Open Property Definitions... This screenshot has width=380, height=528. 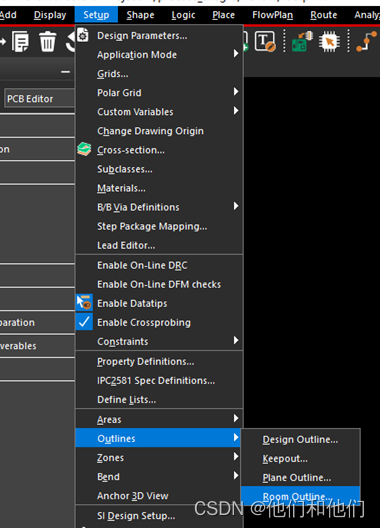point(159,361)
